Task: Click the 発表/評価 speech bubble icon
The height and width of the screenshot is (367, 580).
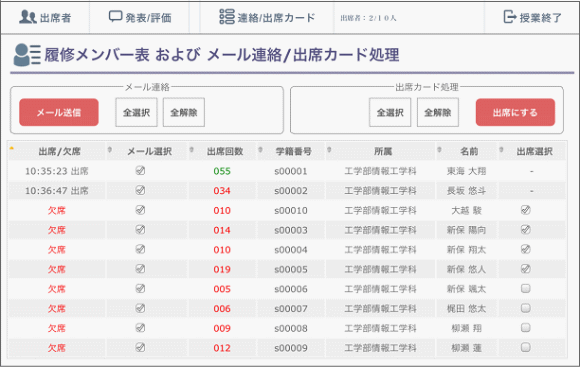Action: tap(115, 17)
